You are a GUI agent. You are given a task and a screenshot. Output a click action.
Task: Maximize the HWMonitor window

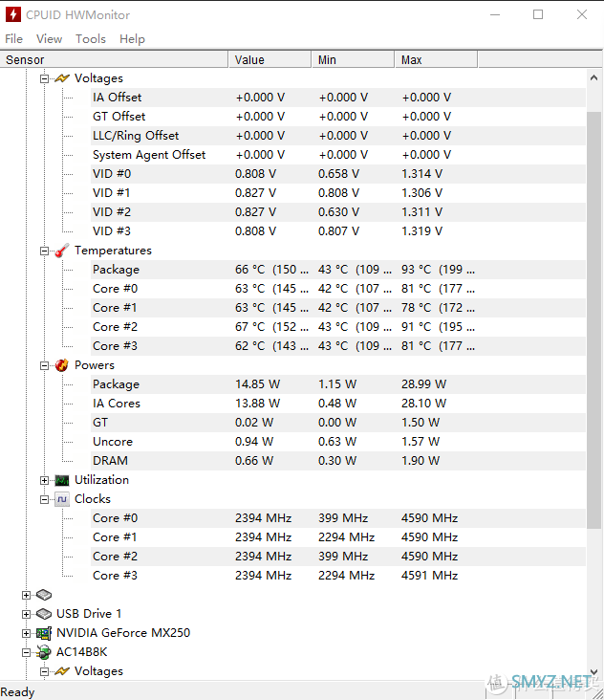538,14
